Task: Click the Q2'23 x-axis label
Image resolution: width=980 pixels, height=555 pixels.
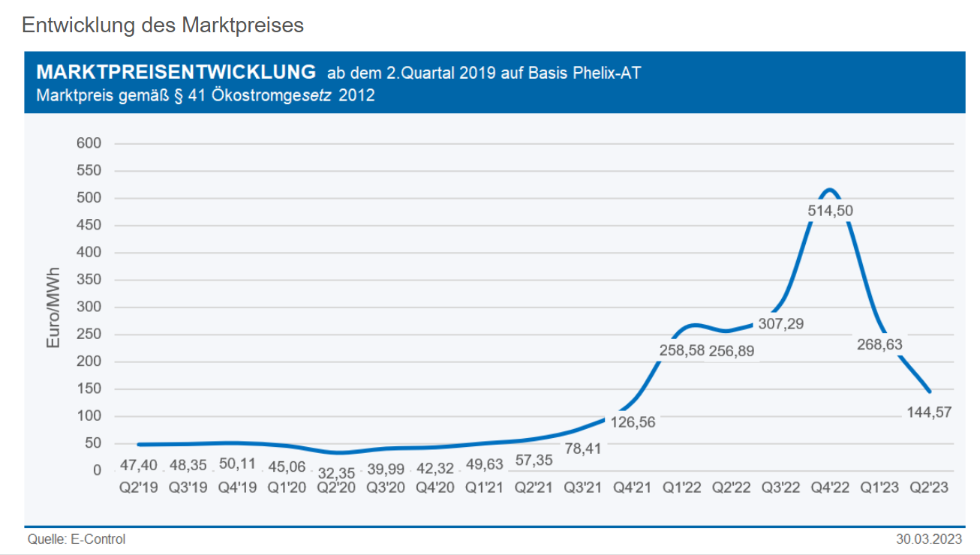Action: click(x=928, y=487)
